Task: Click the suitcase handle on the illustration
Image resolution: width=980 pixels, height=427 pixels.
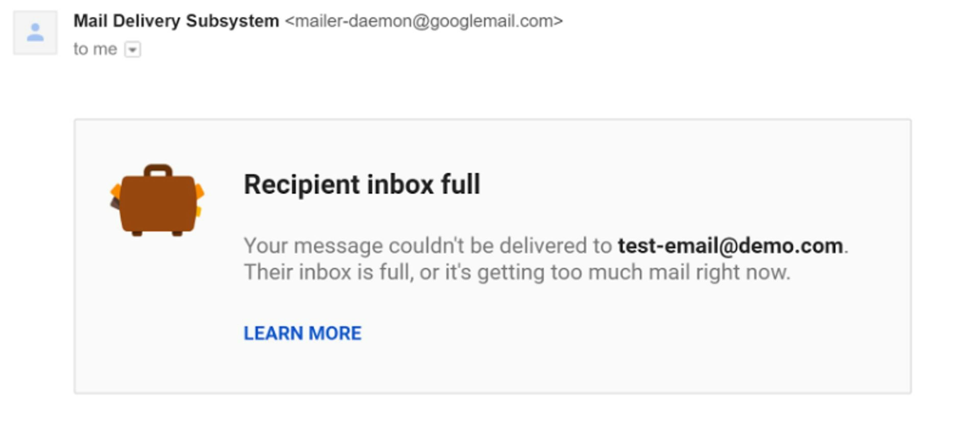Action: (158, 170)
